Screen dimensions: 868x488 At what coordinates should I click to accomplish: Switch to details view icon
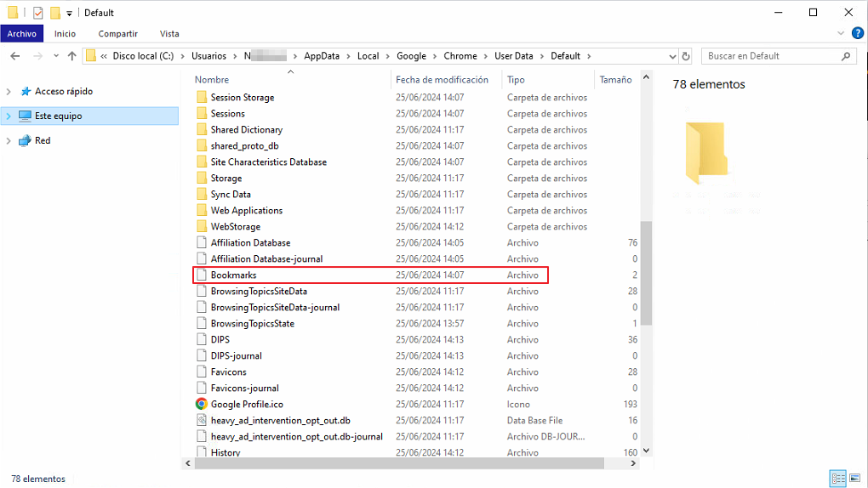838,478
